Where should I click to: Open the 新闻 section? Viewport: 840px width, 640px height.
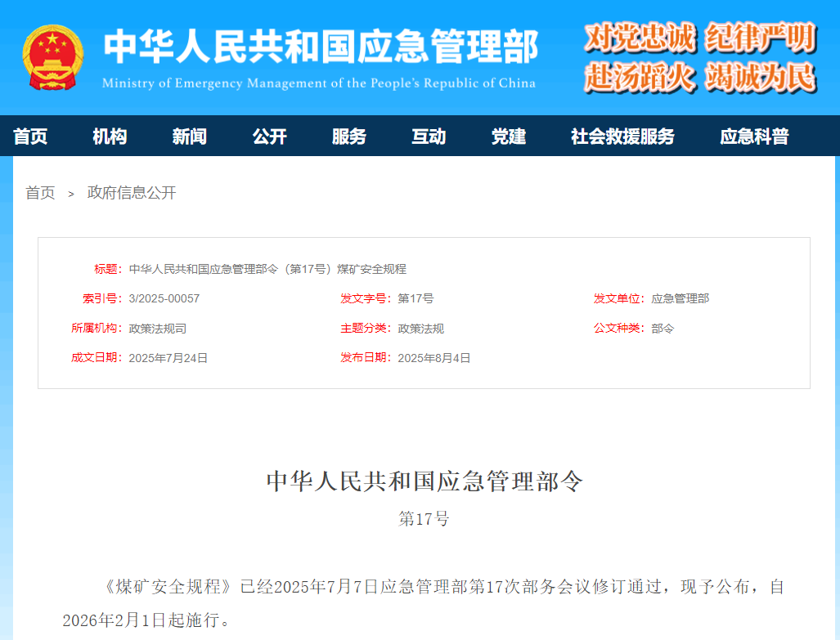(190, 136)
